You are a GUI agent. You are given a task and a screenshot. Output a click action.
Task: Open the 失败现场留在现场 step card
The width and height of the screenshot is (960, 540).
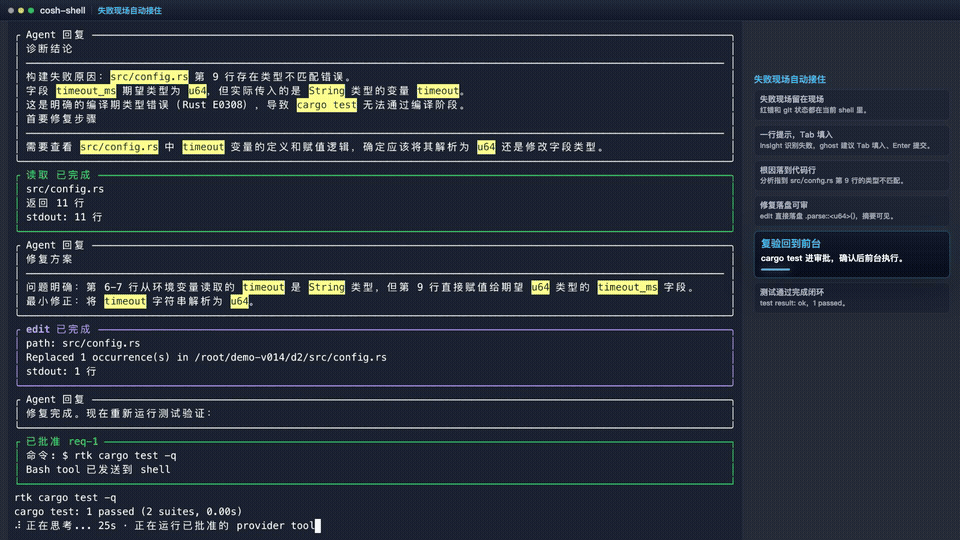pyautogui.click(x=851, y=104)
